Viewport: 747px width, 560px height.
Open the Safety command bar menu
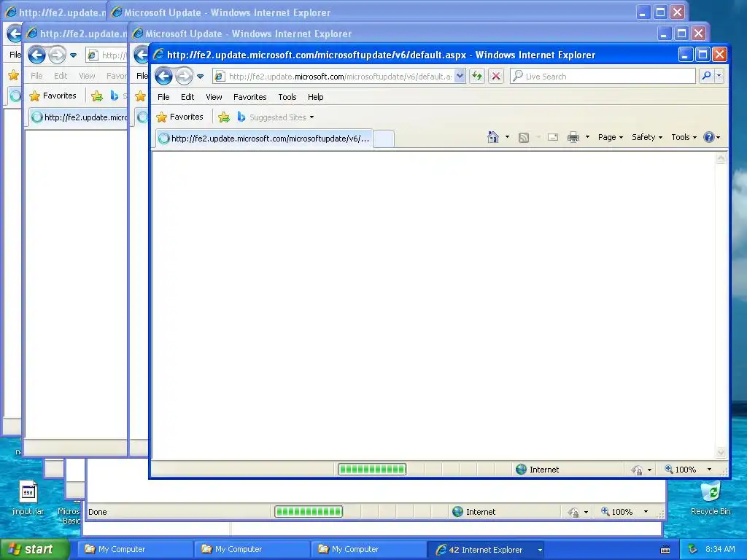pos(647,137)
